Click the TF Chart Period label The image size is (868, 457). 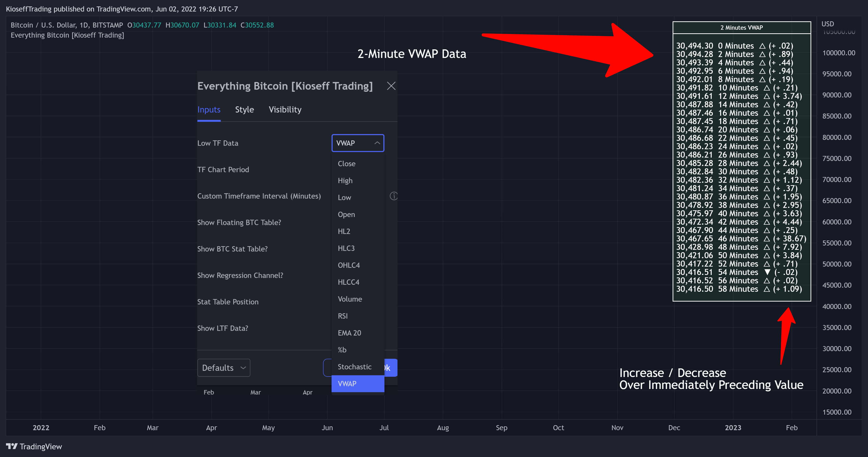[223, 170]
